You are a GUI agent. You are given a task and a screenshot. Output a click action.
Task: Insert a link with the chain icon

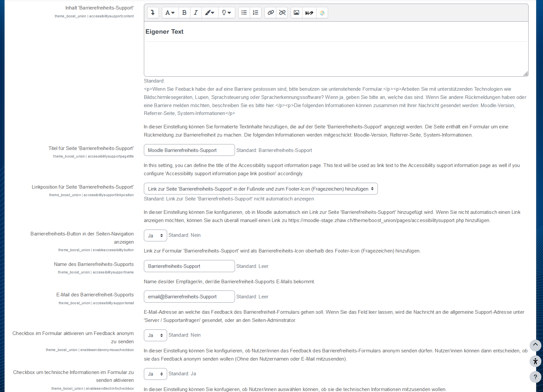[x=270, y=13]
